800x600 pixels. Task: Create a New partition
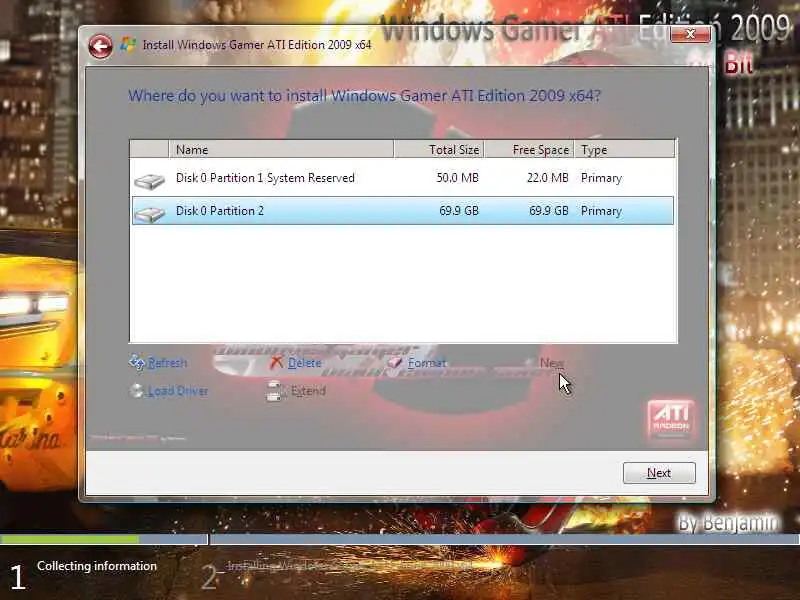coord(552,363)
